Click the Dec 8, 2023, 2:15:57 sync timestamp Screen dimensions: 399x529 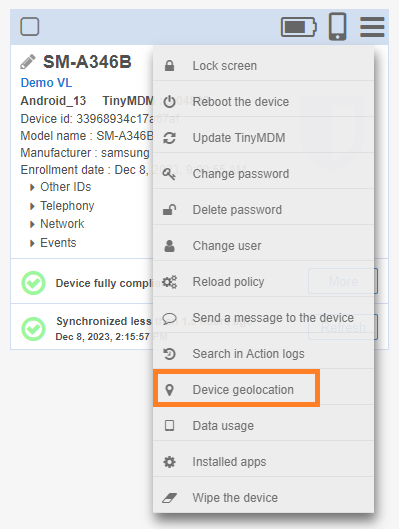(x=103, y=337)
